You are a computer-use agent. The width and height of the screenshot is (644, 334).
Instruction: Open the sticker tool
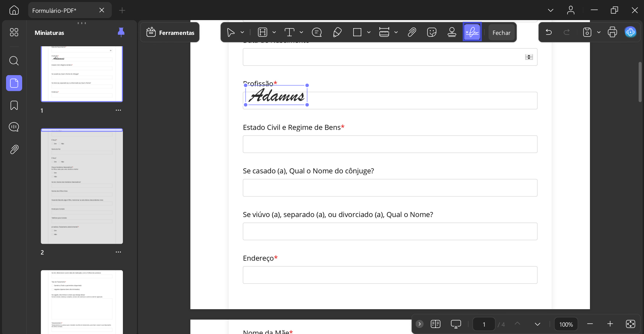point(432,33)
